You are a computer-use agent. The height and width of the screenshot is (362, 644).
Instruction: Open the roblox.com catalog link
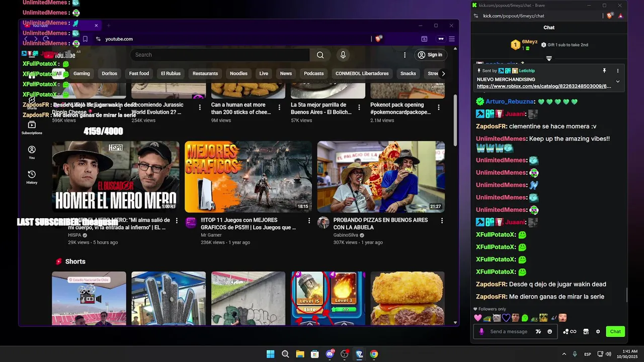tap(544, 86)
